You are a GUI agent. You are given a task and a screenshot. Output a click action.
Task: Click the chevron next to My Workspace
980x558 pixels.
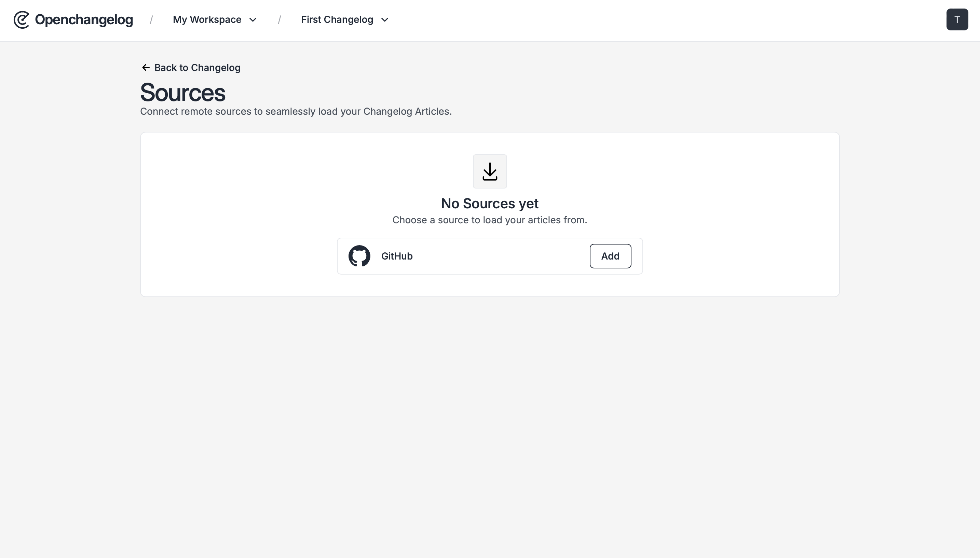tap(254, 19)
